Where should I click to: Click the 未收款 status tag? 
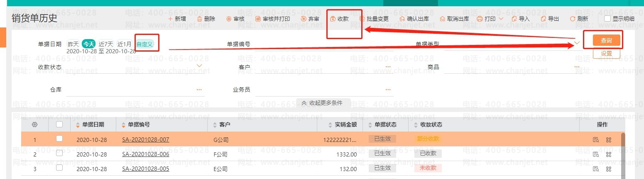pos(428,168)
